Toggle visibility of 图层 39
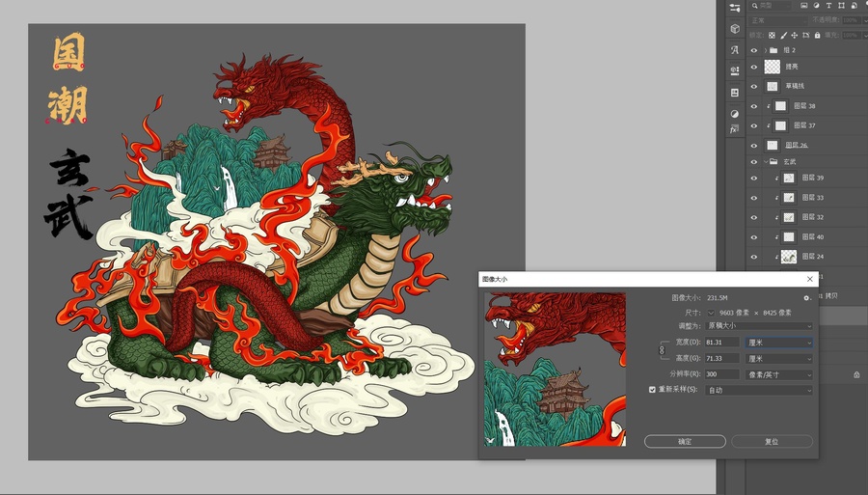The image size is (868, 495). coord(754,179)
